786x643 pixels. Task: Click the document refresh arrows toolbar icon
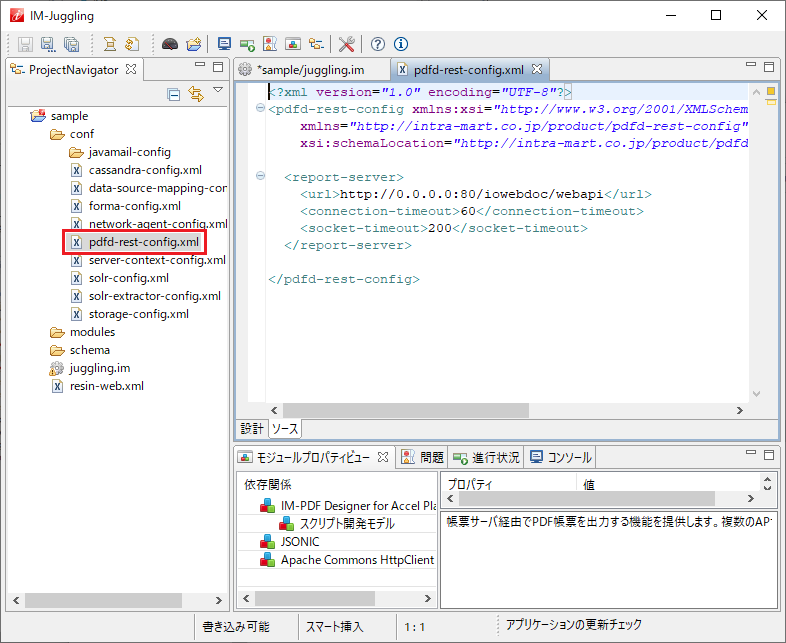click(x=132, y=44)
